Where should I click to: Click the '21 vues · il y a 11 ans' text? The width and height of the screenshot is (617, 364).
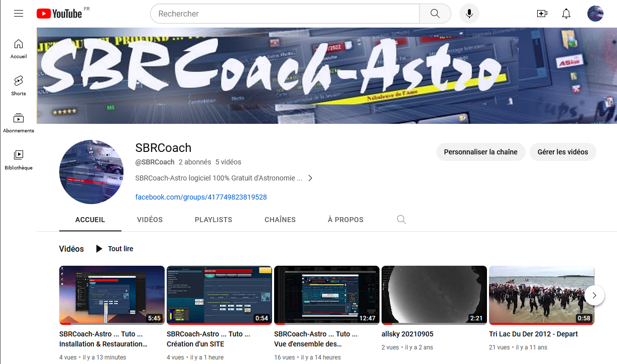[518, 347]
